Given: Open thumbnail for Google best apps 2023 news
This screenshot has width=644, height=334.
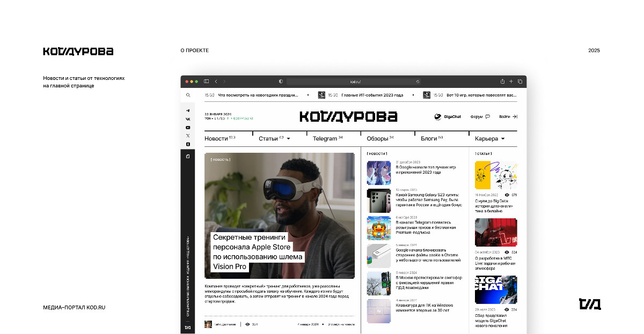Looking at the screenshot, I should pyautogui.click(x=379, y=173).
